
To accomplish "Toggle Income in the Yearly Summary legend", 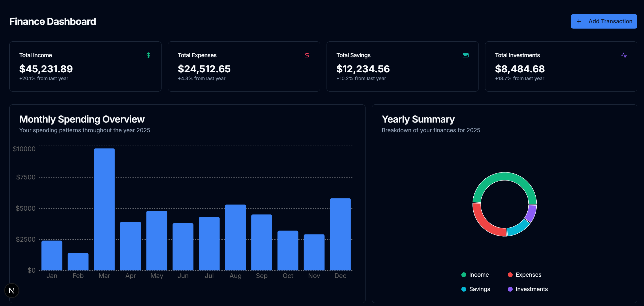I will pos(475,274).
